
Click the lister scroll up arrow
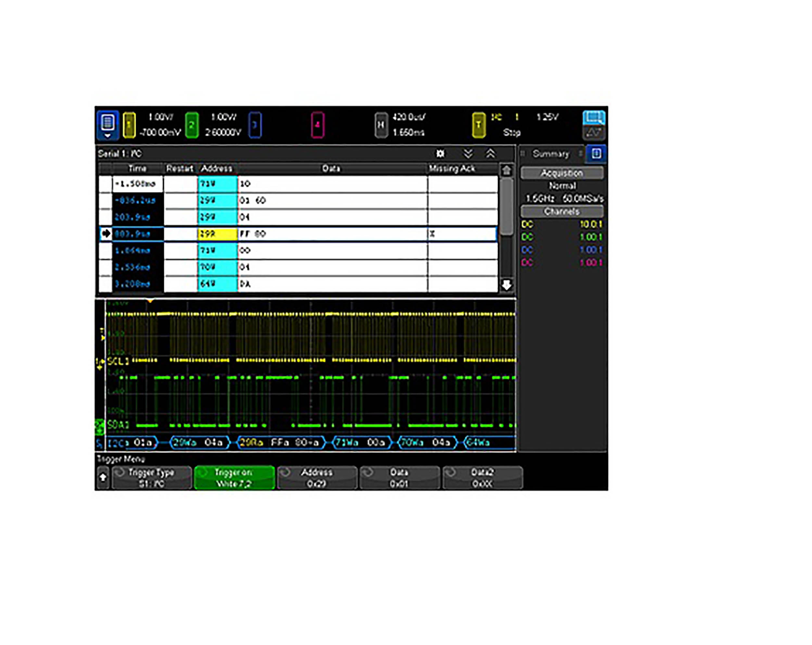507,170
